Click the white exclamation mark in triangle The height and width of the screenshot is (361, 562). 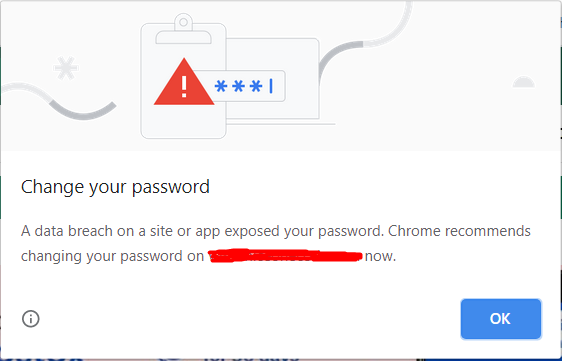(x=184, y=86)
